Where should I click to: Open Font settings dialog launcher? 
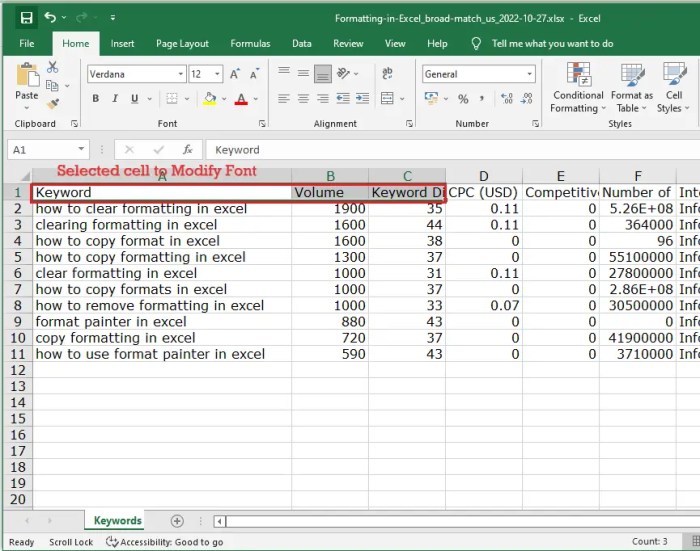262,124
